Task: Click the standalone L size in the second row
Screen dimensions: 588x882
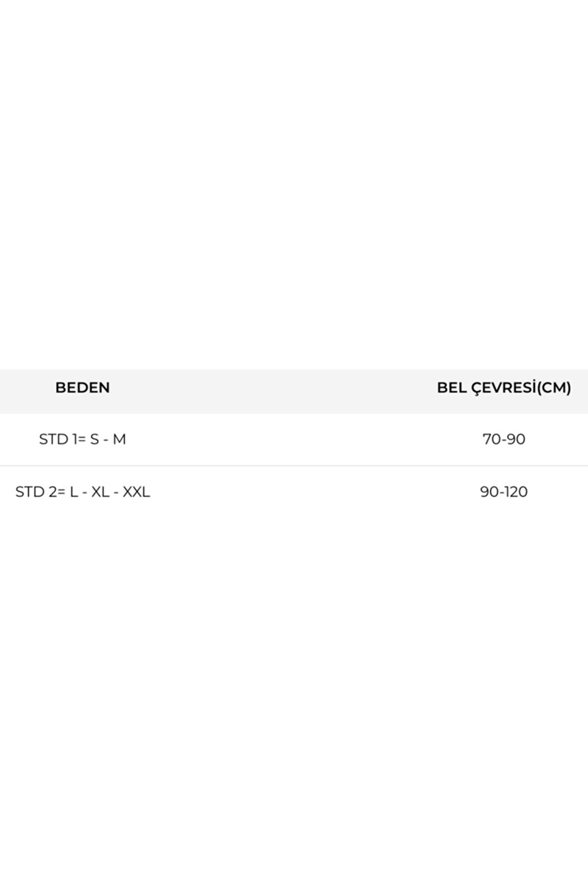Action: [x=73, y=492]
